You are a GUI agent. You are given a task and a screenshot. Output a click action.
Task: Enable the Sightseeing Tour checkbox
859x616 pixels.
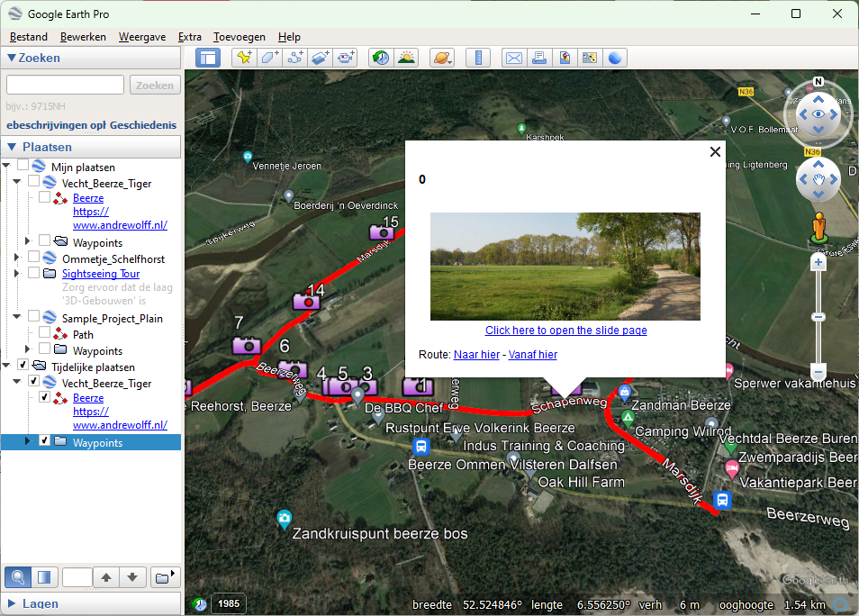pos(34,274)
